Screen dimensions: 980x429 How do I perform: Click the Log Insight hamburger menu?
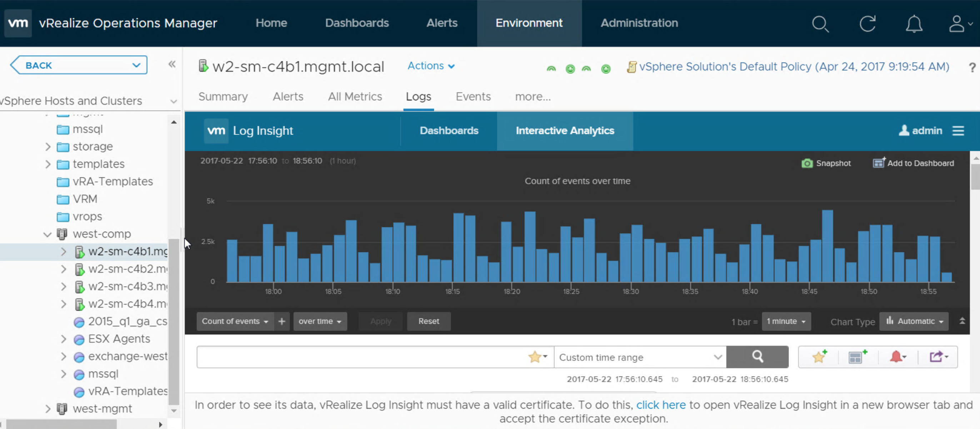[958, 131]
